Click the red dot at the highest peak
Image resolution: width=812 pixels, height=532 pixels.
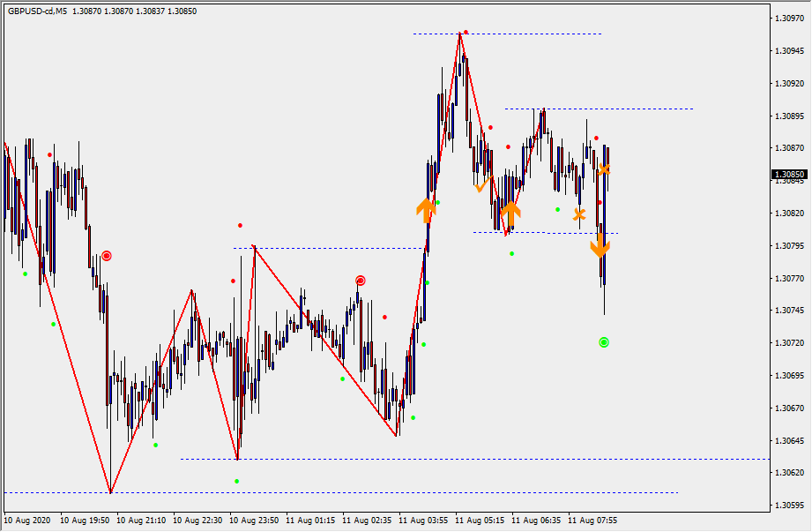click(x=466, y=33)
